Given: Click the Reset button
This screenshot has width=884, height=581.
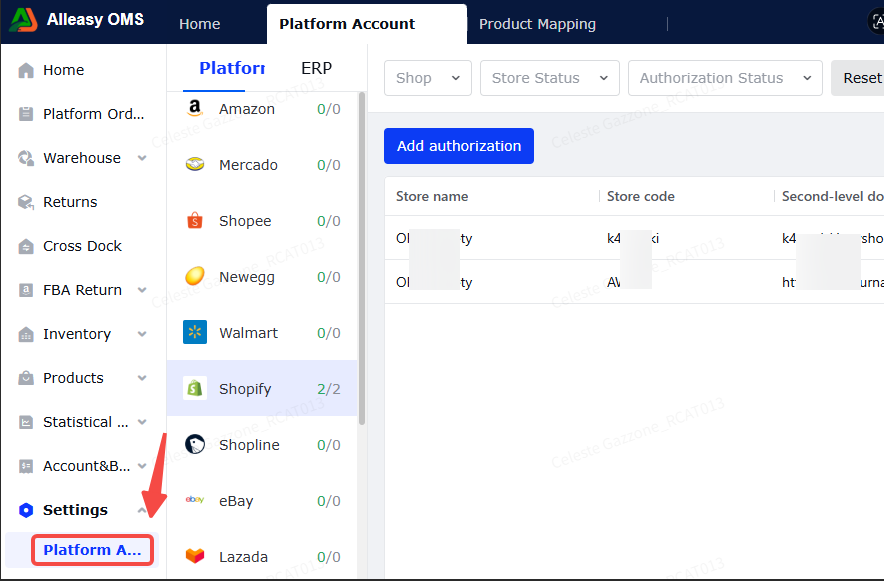Looking at the screenshot, I should point(858,78).
